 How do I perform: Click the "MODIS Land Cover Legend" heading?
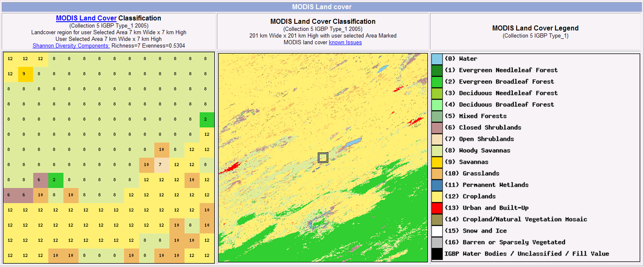(x=535, y=28)
